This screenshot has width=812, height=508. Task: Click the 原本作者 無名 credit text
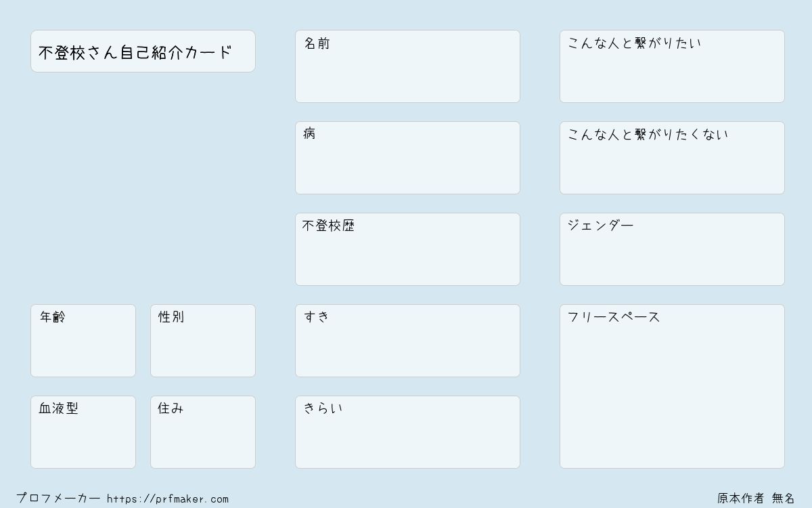(757, 499)
